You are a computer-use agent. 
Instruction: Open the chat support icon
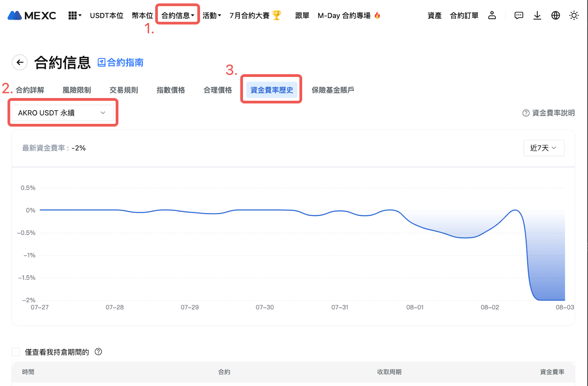click(519, 15)
